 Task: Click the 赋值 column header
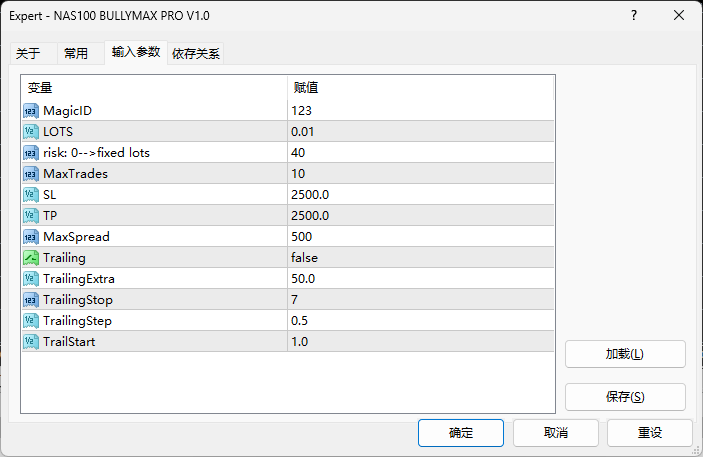point(420,88)
